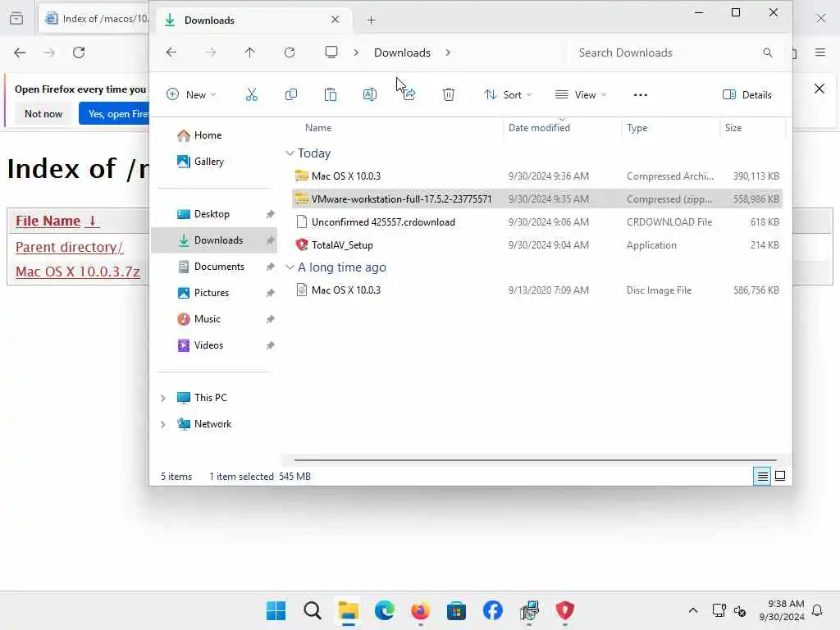The height and width of the screenshot is (630, 840).
Task: Switch to large thumbnails view icon
Action: tap(780, 476)
